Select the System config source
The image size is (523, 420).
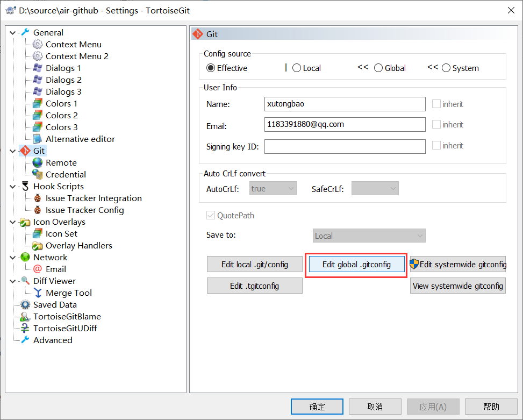[x=460, y=68]
